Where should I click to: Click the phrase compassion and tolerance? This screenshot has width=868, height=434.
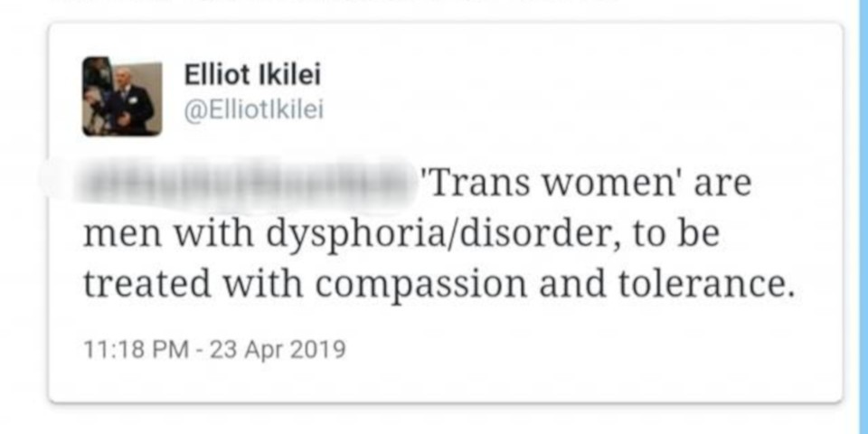[x=555, y=285]
